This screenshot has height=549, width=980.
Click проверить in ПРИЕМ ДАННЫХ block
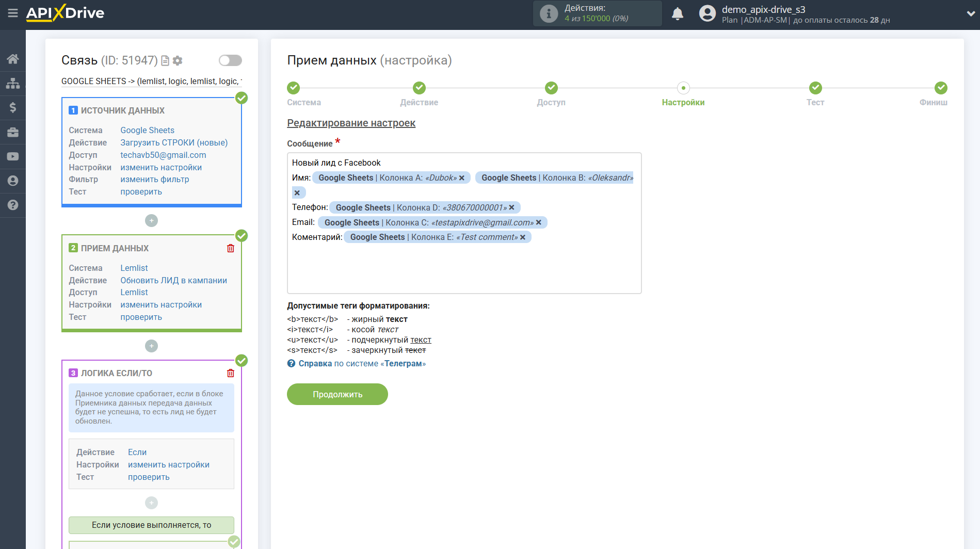[x=141, y=317]
